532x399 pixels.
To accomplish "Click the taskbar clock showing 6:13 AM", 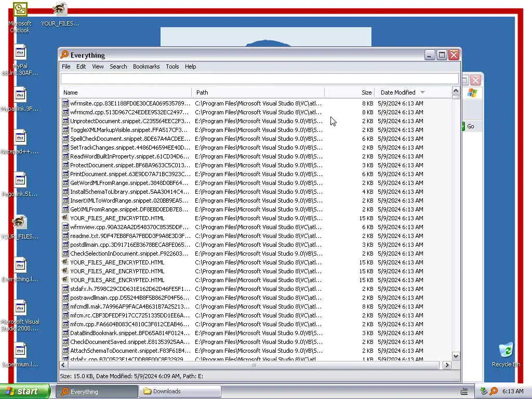I will (513, 391).
